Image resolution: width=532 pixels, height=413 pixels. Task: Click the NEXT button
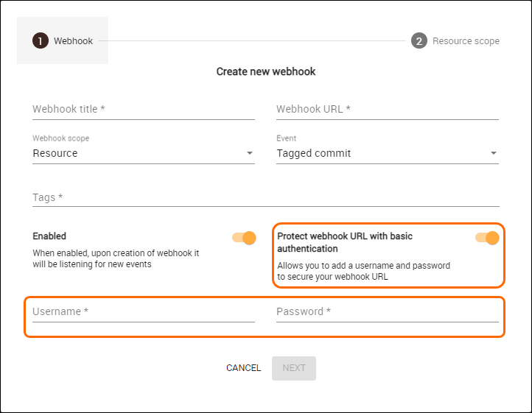[x=294, y=368]
